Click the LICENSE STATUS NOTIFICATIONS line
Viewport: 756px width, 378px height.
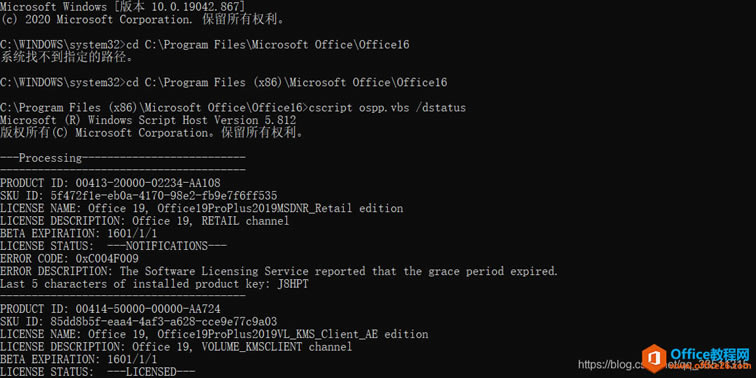[x=113, y=246]
